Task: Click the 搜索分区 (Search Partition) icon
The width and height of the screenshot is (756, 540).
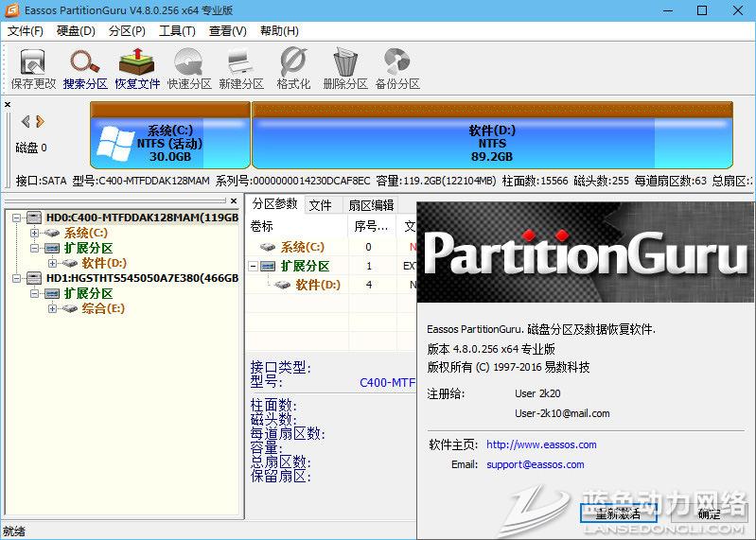Action: point(85,69)
